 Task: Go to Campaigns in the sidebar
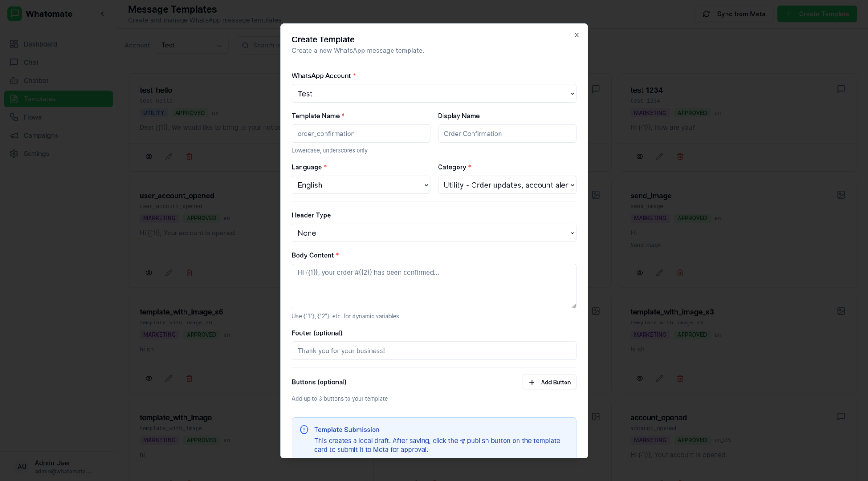[x=41, y=135]
